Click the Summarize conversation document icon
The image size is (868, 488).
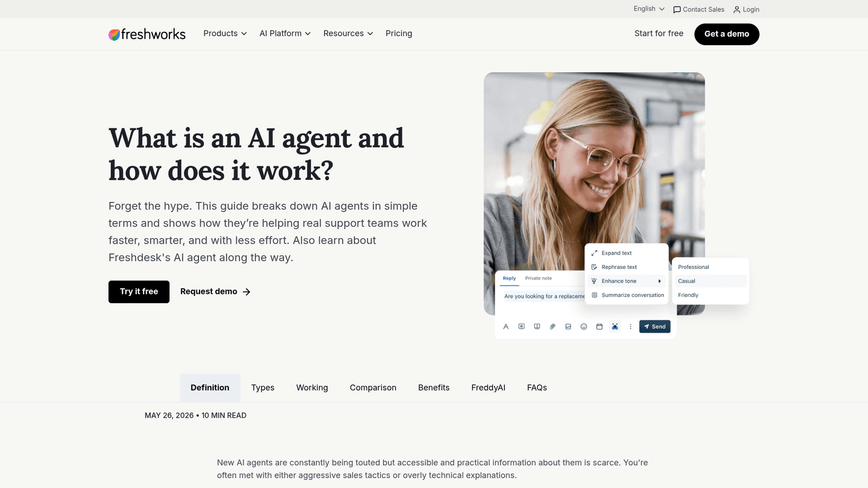pyautogui.click(x=594, y=295)
